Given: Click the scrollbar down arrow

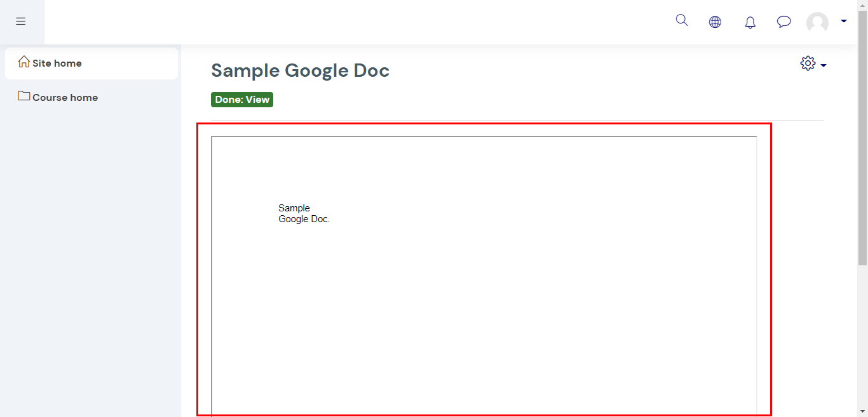Looking at the screenshot, I should (x=862, y=411).
